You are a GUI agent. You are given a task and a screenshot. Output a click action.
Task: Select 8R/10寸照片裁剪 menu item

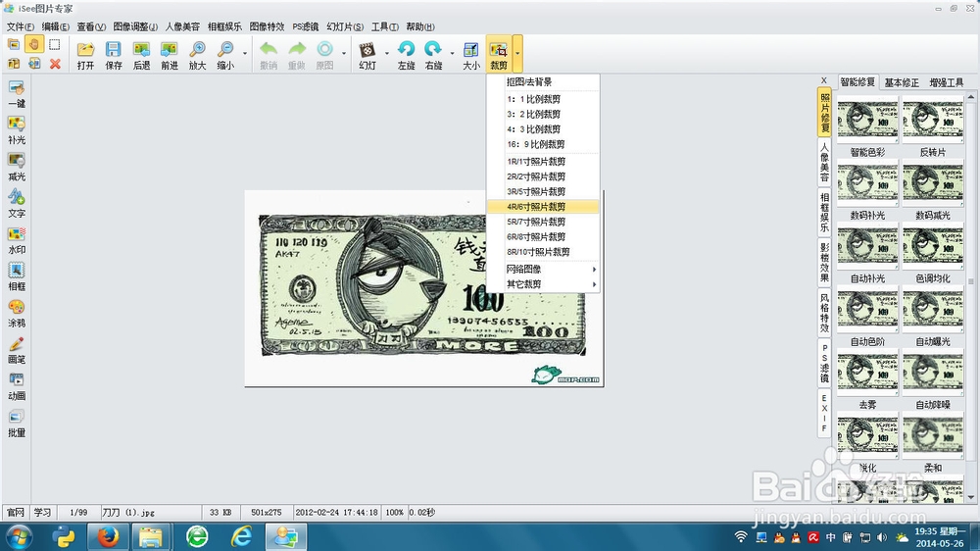pyautogui.click(x=543, y=251)
